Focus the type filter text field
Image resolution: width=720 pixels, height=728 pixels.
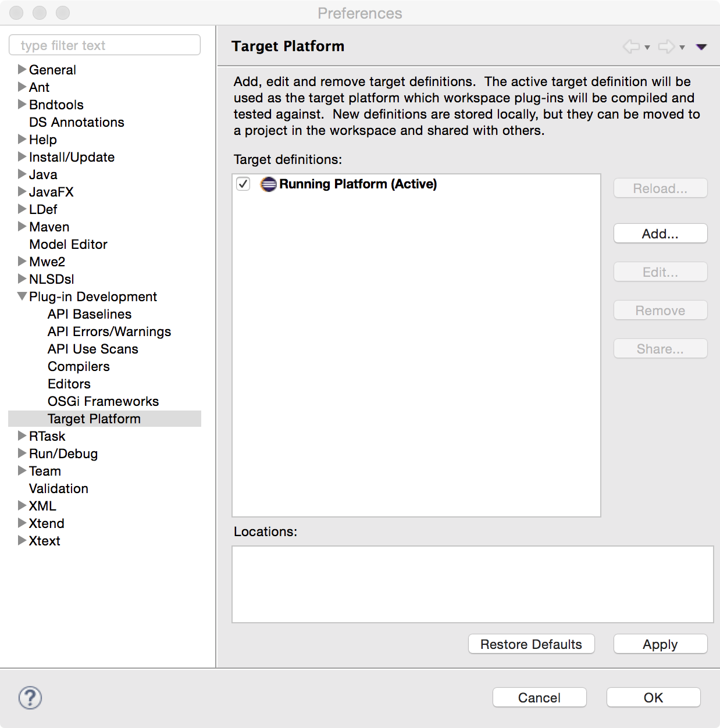click(105, 45)
